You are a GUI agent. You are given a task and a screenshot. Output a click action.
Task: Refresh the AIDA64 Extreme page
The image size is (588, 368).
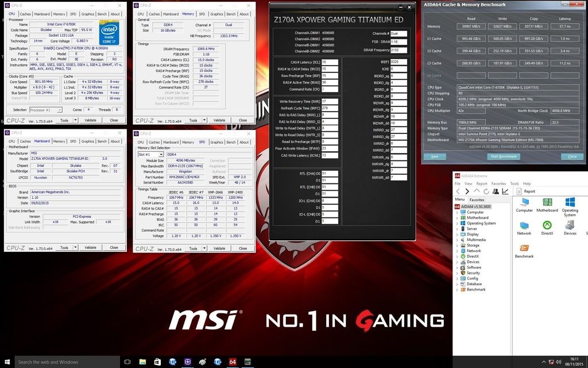[x=486, y=191]
